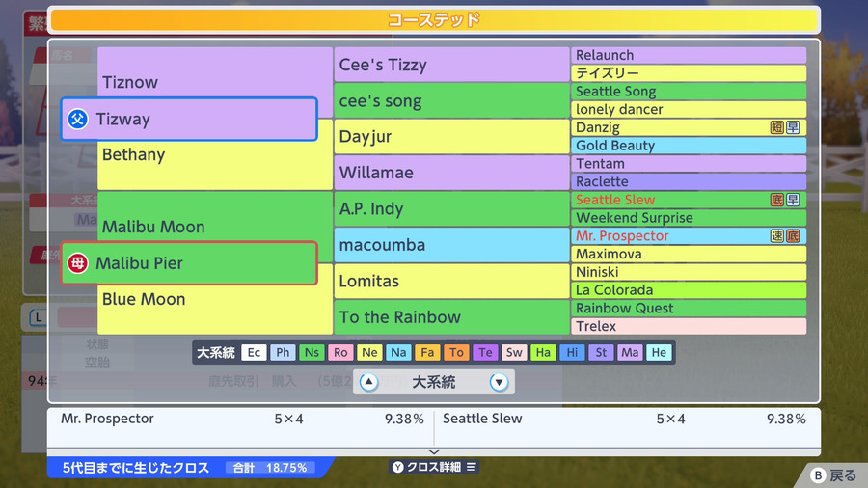Click the Dayjur pedigree cell
Viewport: 868px width, 488px height.
click(451, 137)
